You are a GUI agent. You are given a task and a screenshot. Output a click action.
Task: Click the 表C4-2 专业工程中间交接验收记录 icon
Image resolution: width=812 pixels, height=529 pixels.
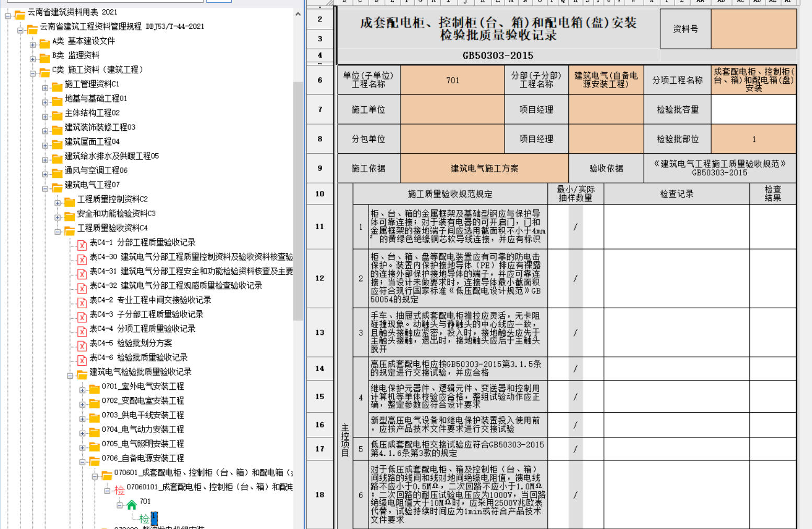82,302
